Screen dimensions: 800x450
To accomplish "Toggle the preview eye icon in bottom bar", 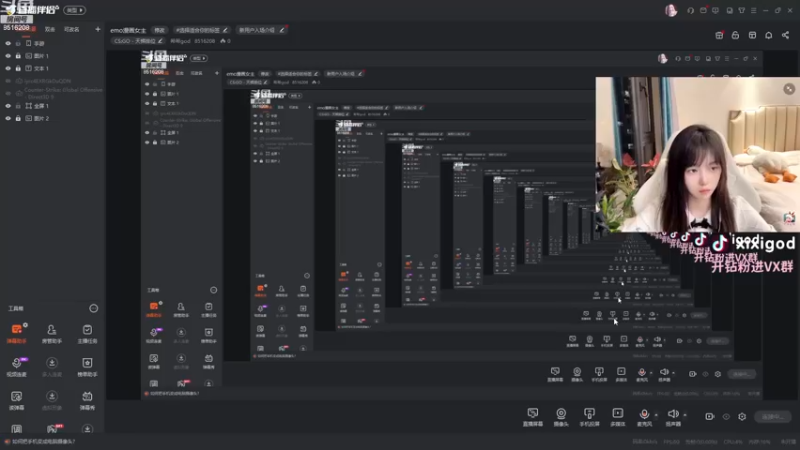I will pos(726,416).
